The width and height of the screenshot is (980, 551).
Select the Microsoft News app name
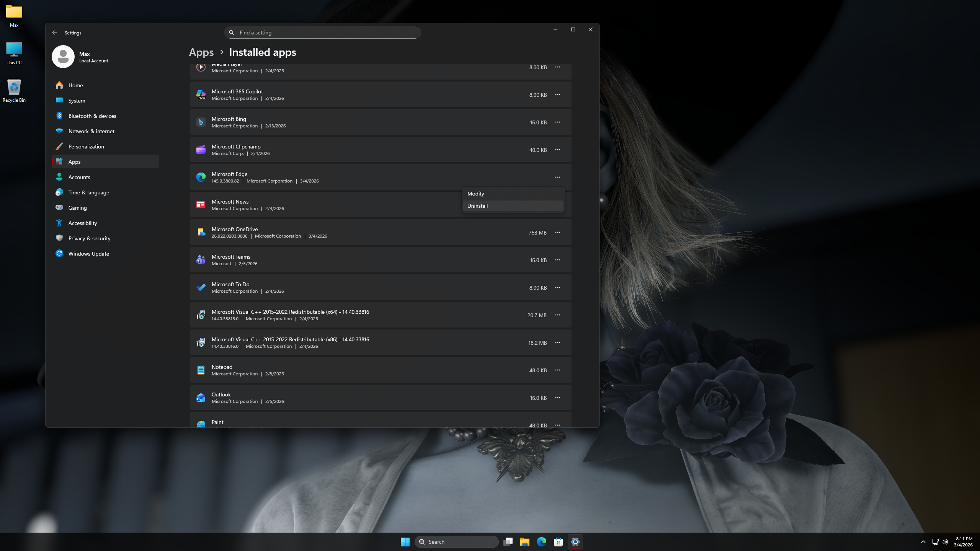(x=230, y=202)
